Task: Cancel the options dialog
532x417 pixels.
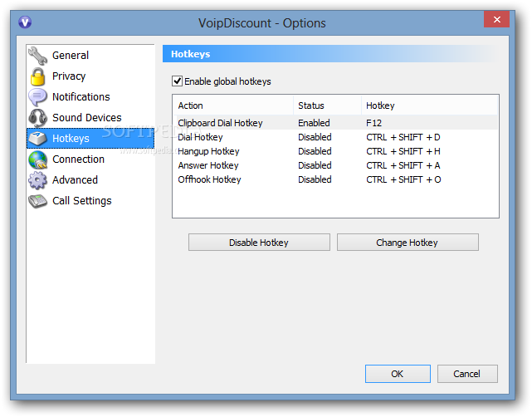Action: coord(467,374)
